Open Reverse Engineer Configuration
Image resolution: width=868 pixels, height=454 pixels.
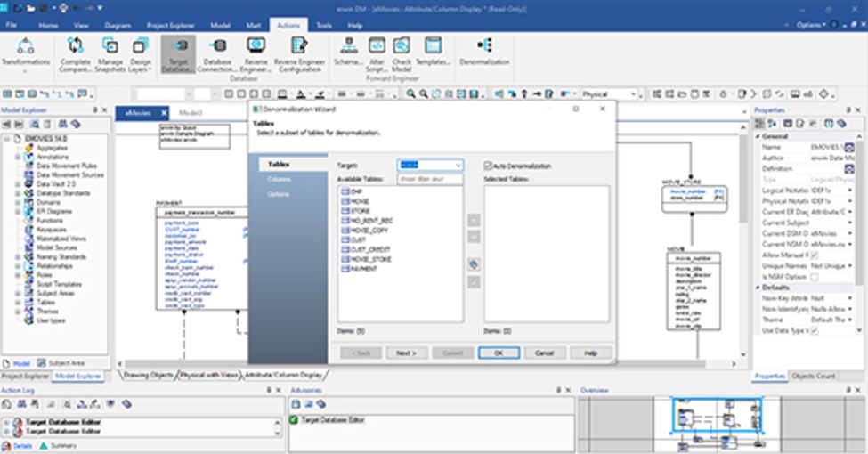pyautogui.click(x=299, y=54)
